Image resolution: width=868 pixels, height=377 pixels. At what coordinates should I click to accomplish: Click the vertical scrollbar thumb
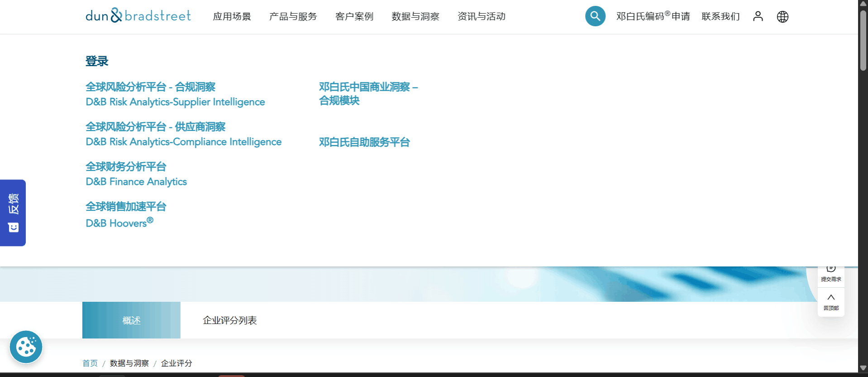[x=863, y=40]
